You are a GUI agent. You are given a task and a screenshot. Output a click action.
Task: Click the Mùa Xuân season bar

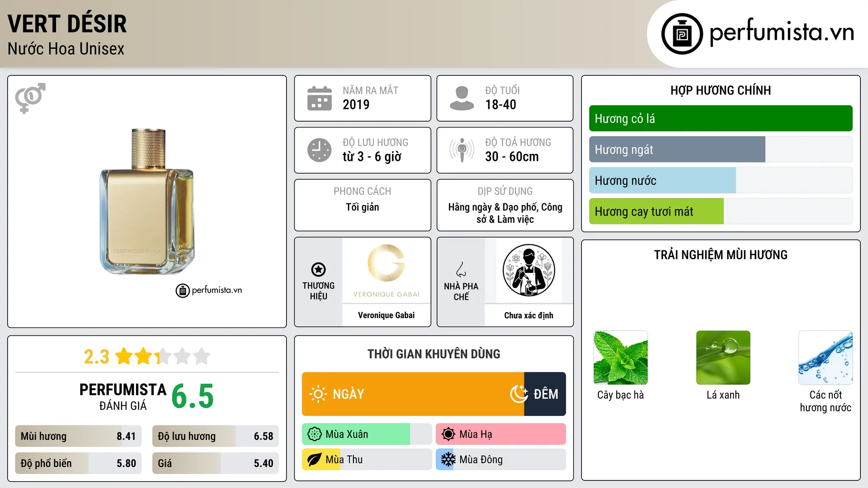click(x=367, y=434)
